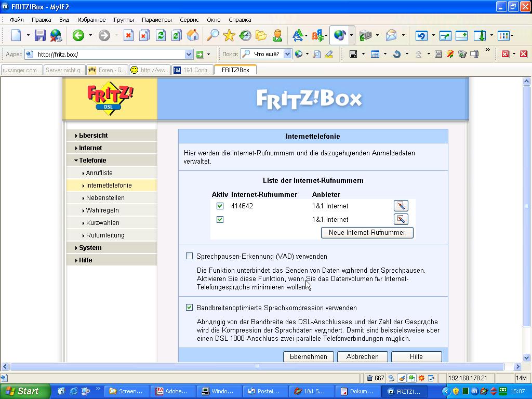Open the Сервис menu
Viewport: 532px width, 399px height.
(x=189, y=20)
